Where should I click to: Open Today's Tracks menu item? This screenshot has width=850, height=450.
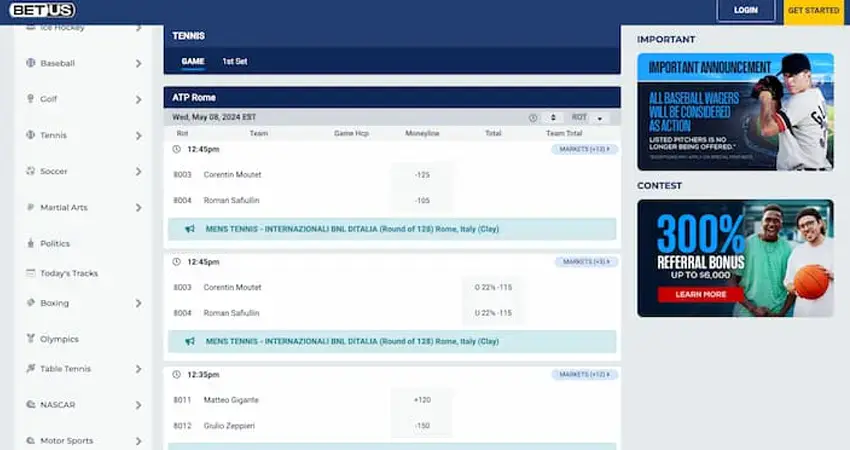69,273
